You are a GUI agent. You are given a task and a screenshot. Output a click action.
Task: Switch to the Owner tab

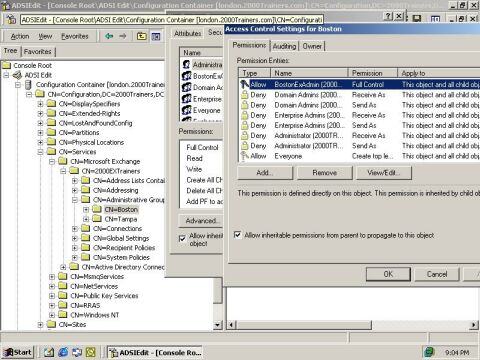312,46
